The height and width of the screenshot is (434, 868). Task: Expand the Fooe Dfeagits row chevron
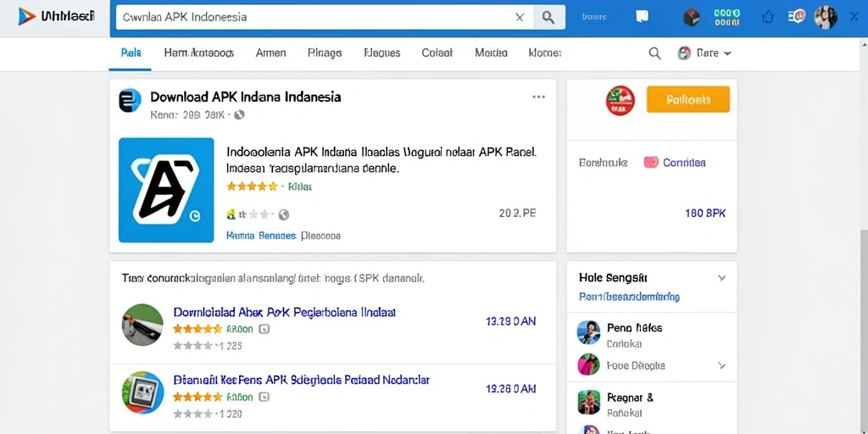[x=721, y=365]
